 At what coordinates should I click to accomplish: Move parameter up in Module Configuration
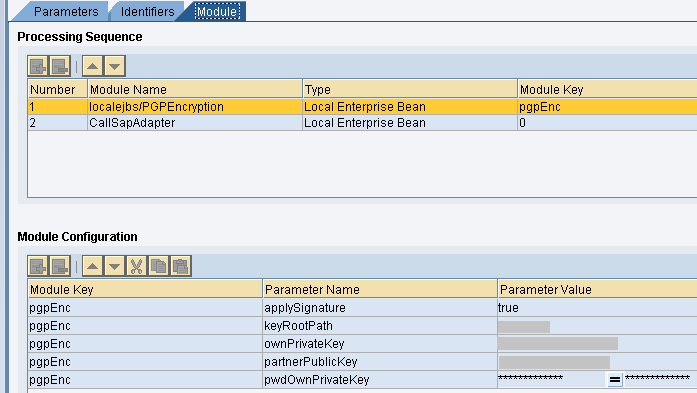point(92,266)
